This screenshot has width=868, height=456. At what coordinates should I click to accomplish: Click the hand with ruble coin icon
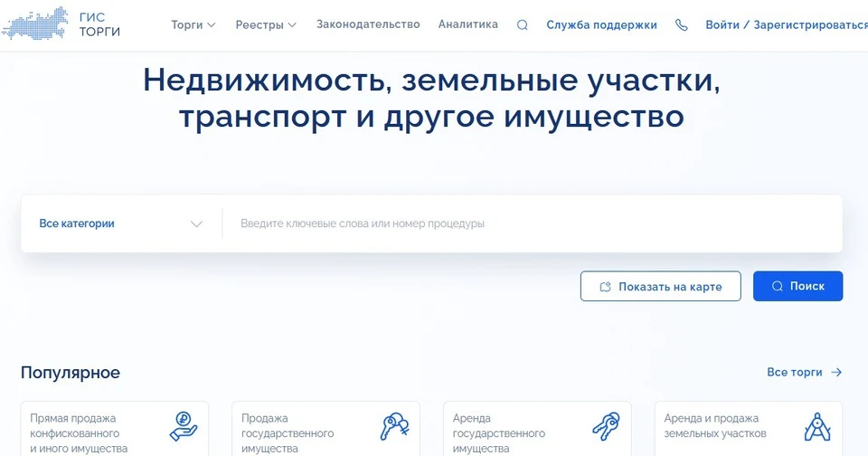pos(184,427)
